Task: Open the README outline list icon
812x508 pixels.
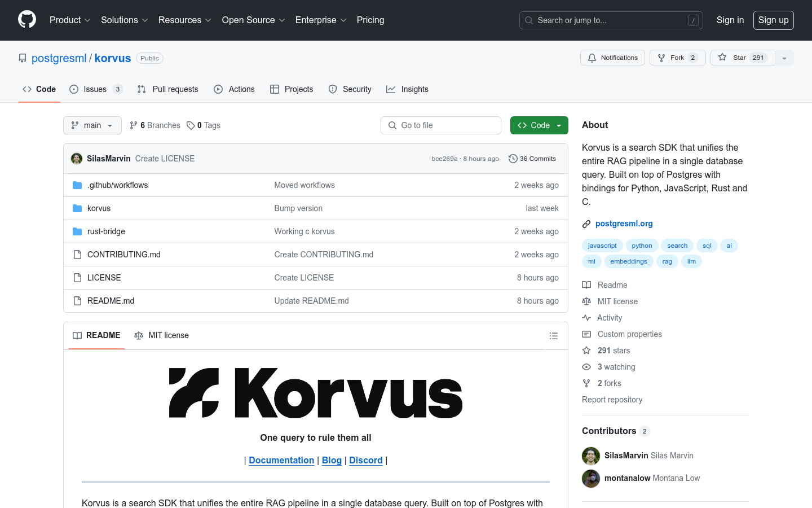Action: pyautogui.click(x=554, y=336)
